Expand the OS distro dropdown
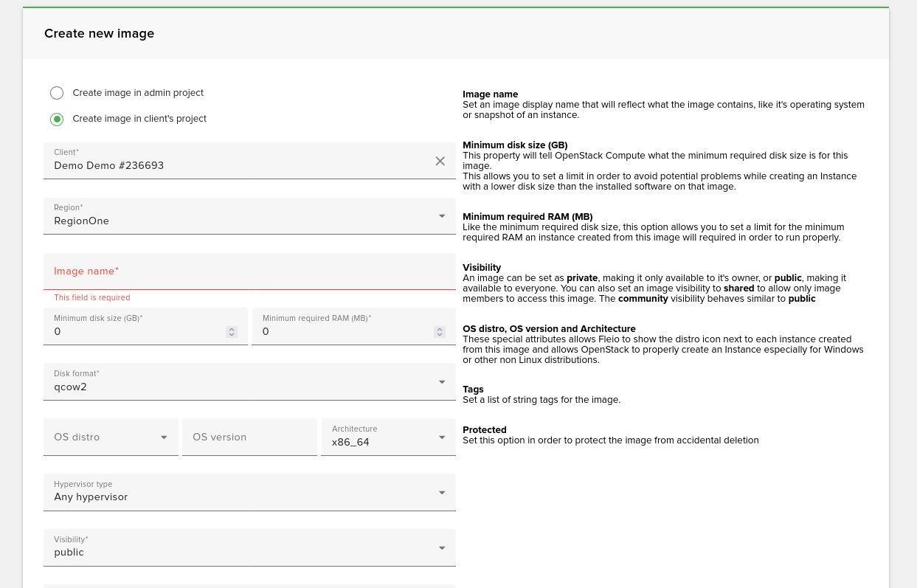 (x=111, y=437)
